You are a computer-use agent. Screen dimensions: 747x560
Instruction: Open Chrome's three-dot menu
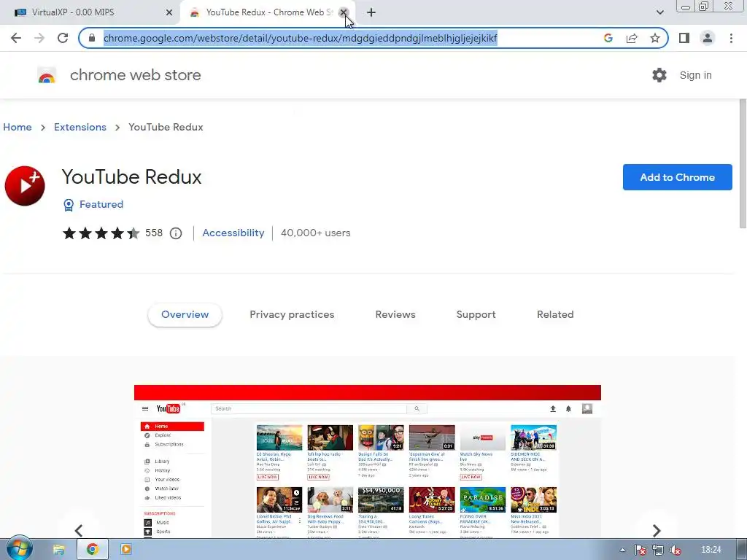click(731, 38)
